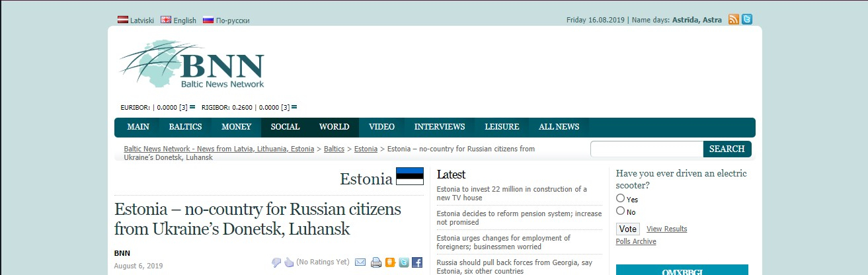Screen dimensions: 868x275
Task: Open Baltic News Network breadcrumb link
Action: (x=219, y=149)
